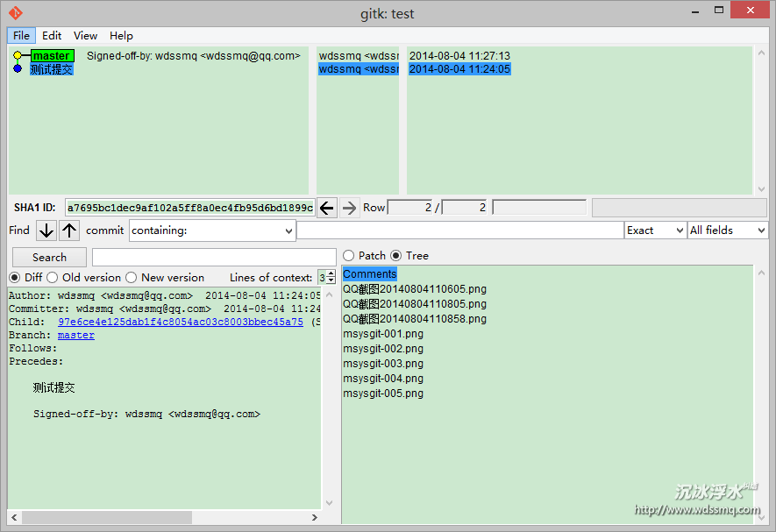Click the find previous up-arrow button
Screen dimensions: 776x532
70,231
